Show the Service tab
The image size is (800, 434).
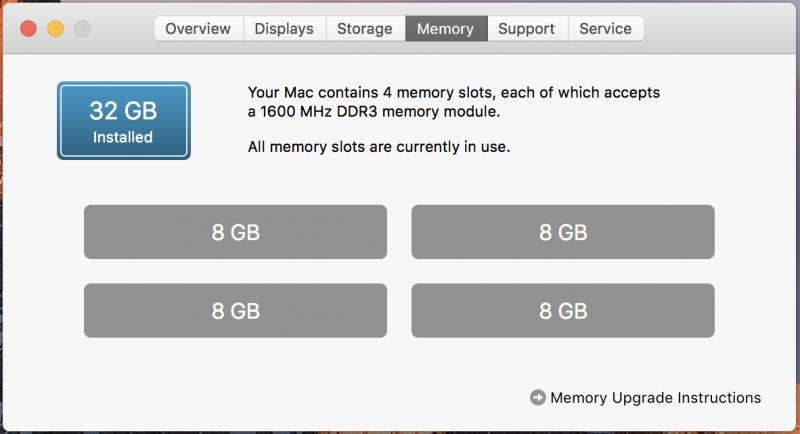[x=605, y=29]
